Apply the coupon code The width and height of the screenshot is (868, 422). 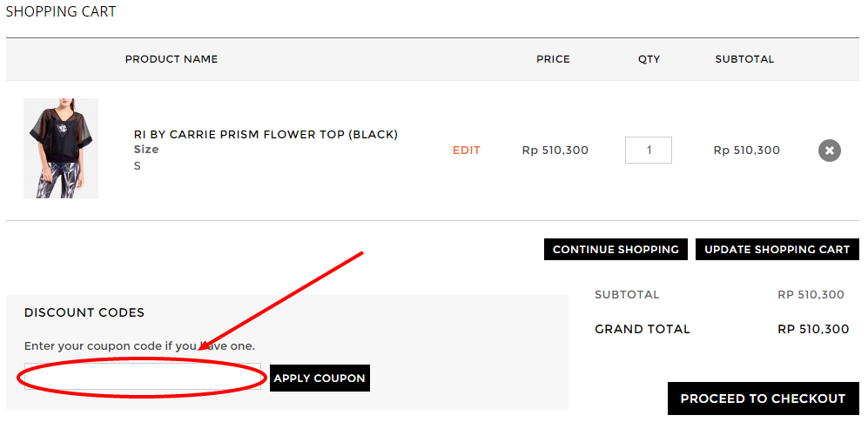320,378
